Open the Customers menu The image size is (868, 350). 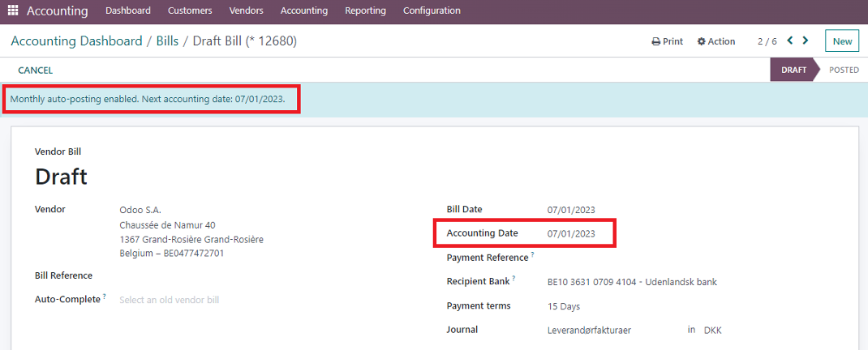190,11
